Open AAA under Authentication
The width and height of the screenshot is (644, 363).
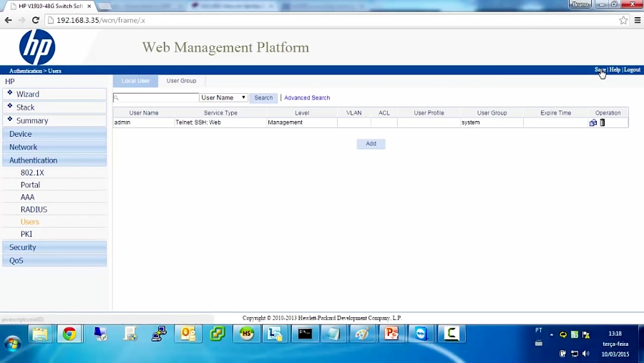coord(27,198)
